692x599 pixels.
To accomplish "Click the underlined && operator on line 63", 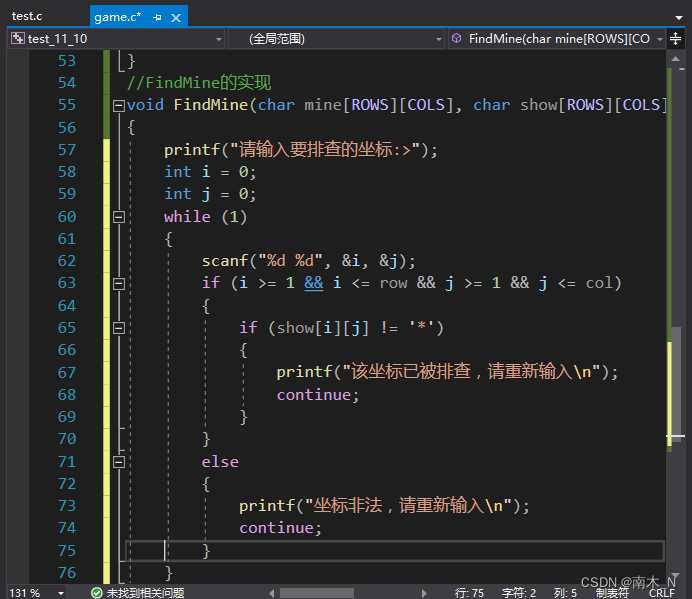I will pyautogui.click(x=314, y=283).
